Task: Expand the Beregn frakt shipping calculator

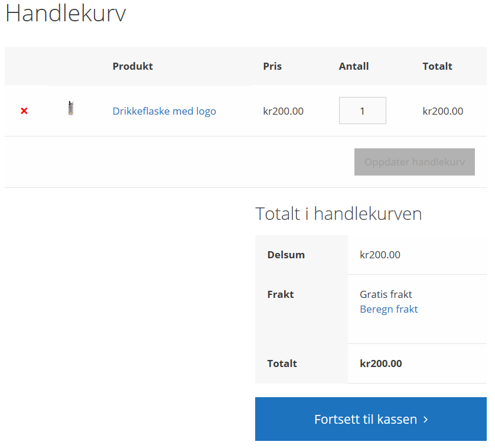Action: [389, 309]
